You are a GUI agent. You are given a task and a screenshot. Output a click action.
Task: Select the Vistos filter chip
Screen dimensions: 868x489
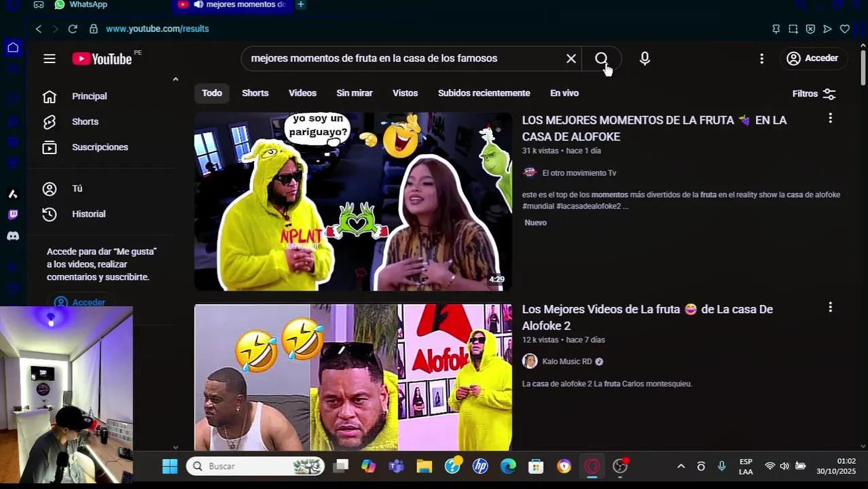click(x=405, y=93)
